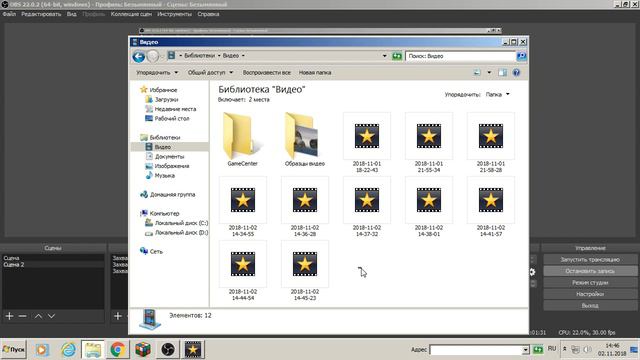Click the search magnifier in Explorer
The image size is (640, 360).
pos(521,56)
